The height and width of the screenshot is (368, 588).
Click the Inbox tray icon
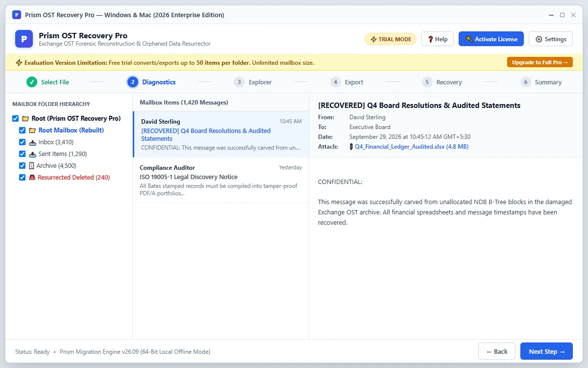coord(32,142)
